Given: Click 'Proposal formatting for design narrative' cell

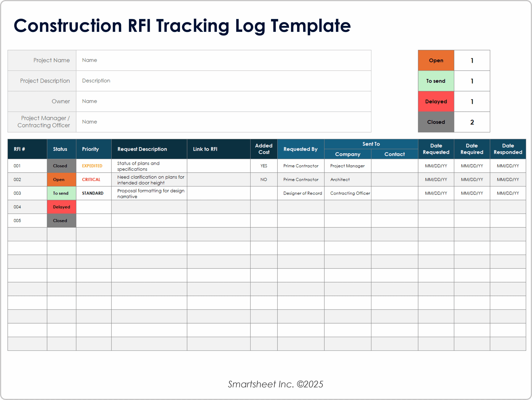Looking at the screenshot, I should pyautogui.click(x=149, y=193).
